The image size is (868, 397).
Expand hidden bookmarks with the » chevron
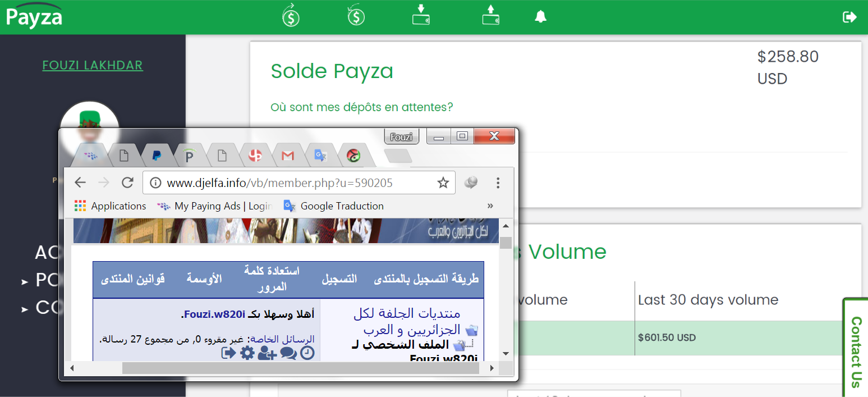click(490, 206)
